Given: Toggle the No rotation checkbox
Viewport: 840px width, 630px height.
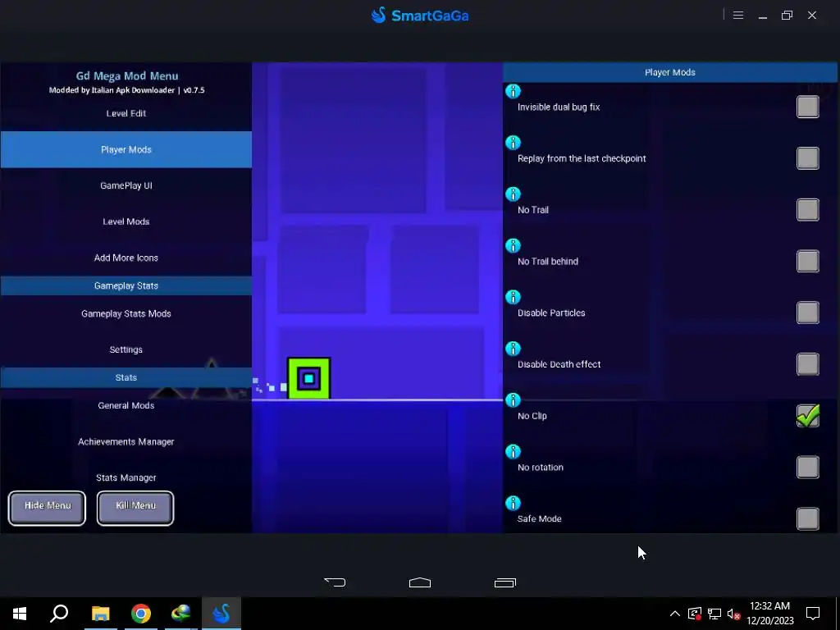Looking at the screenshot, I should 807,467.
